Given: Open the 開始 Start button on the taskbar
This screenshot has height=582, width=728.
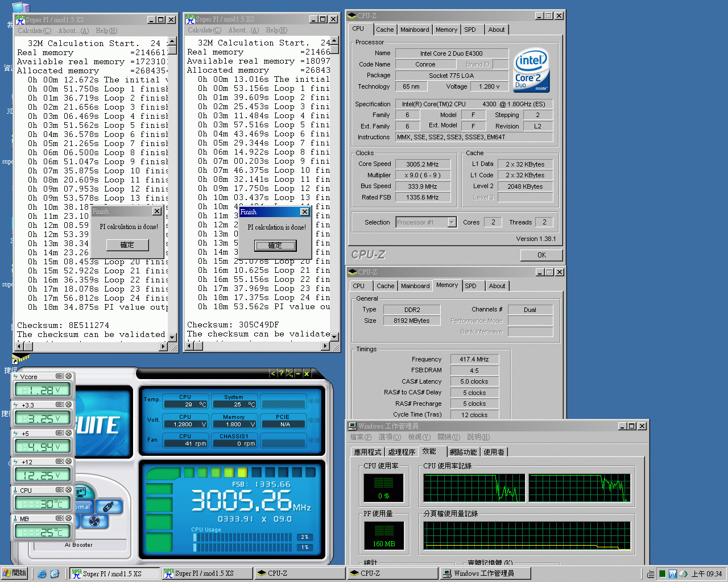Looking at the screenshot, I should 15,573.
